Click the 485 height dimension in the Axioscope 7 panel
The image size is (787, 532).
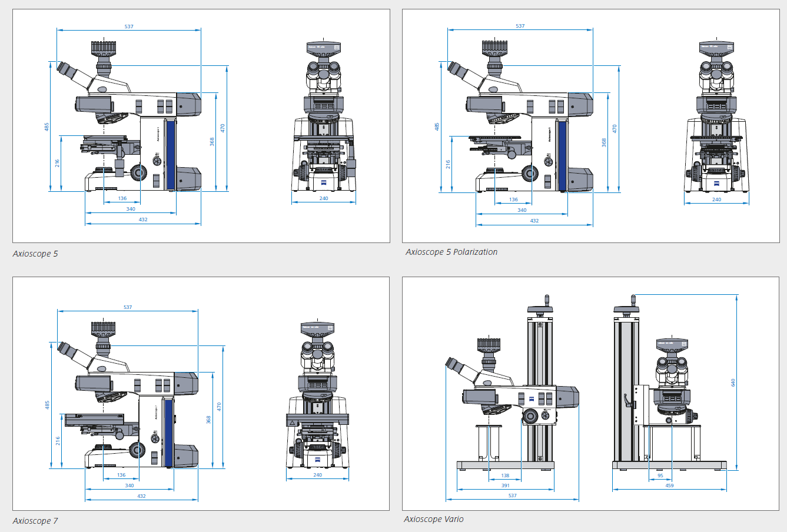(47, 405)
